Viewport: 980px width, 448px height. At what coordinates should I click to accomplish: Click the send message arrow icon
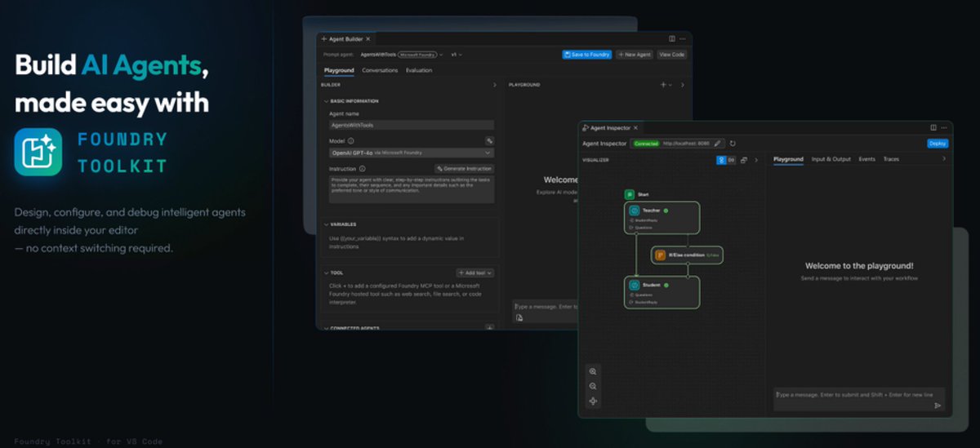tap(938, 405)
